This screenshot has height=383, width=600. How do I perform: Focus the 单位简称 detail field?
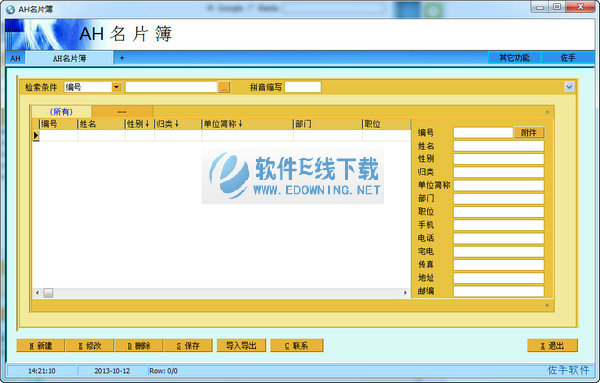click(x=499, y=186)
